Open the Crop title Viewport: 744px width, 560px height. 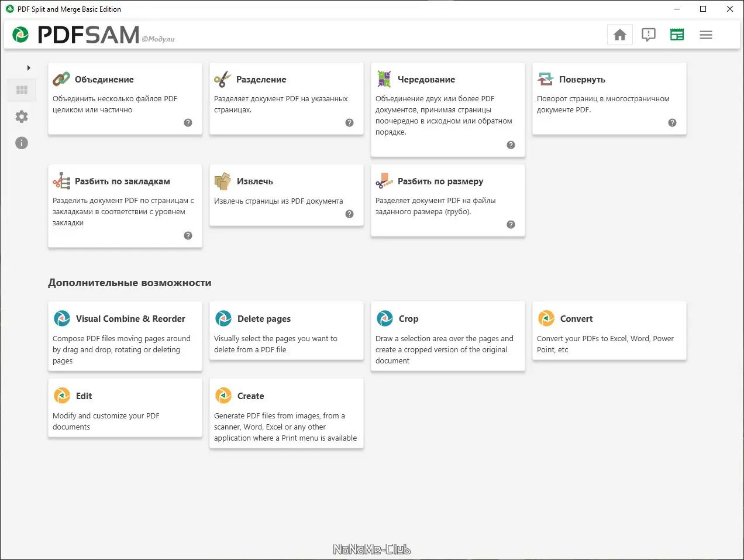tap(408, 319)
